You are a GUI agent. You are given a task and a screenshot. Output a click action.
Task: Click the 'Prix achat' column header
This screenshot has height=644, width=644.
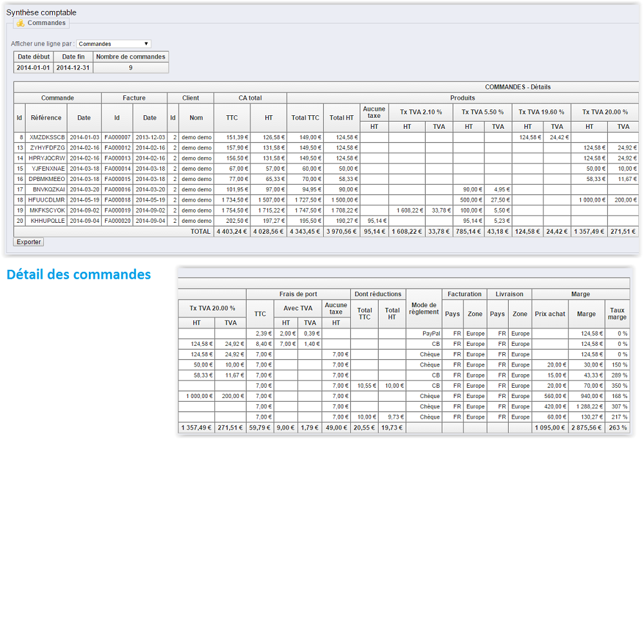[x=550, y=314]
